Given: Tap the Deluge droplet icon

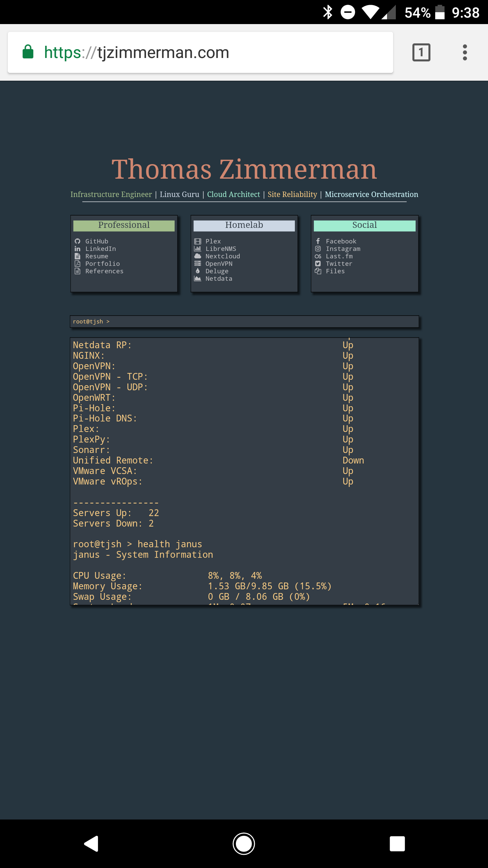Looking at the screenshot, I should pyautogui.click(x=198, y=271).
